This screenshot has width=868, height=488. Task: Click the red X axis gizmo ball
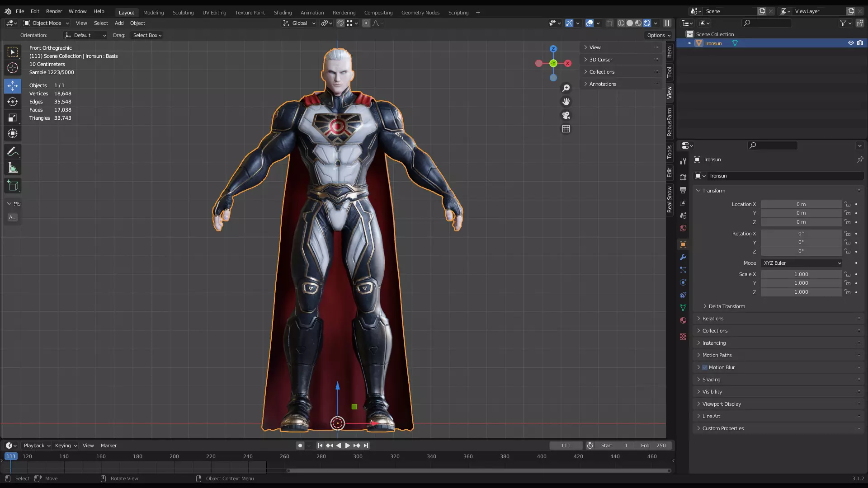coord(568,63)
